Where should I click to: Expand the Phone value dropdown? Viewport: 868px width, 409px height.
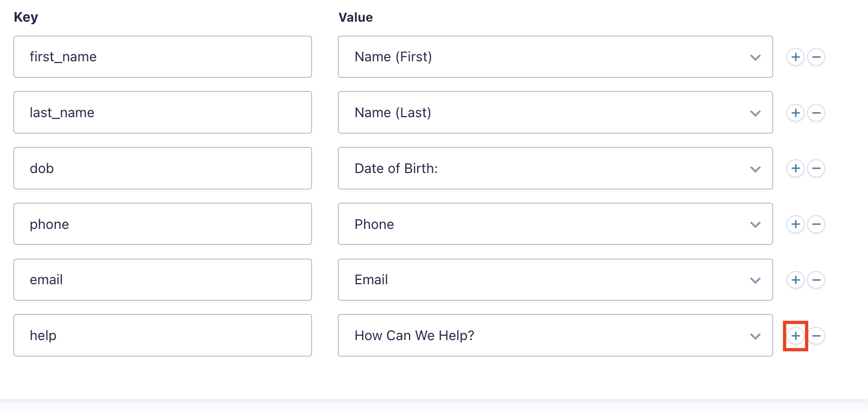(555, 224)
